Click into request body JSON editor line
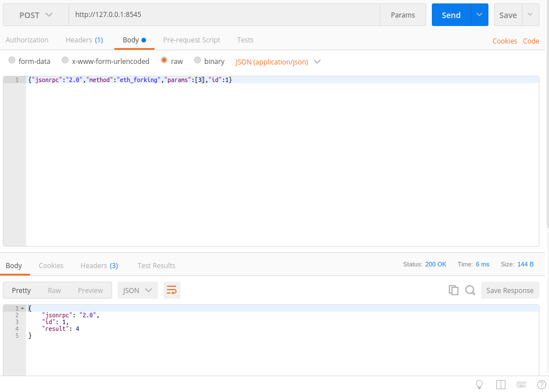The width and height of the screenshot is (549, 392). (x=282, y=80)
